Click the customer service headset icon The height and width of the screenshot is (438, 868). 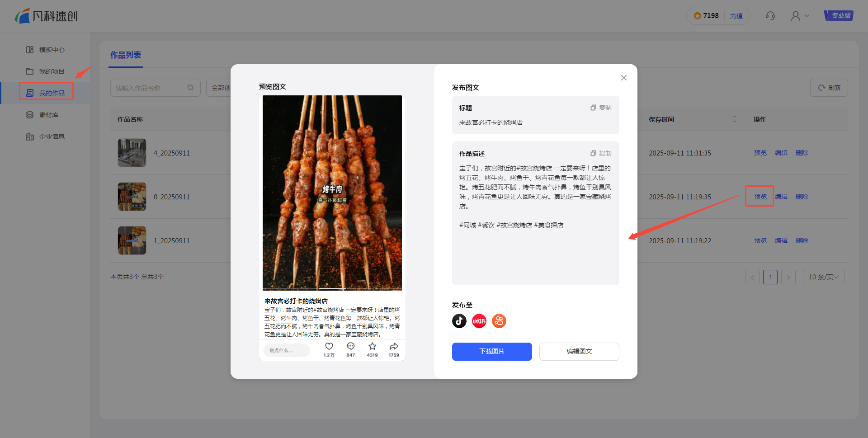coord(770,16)
